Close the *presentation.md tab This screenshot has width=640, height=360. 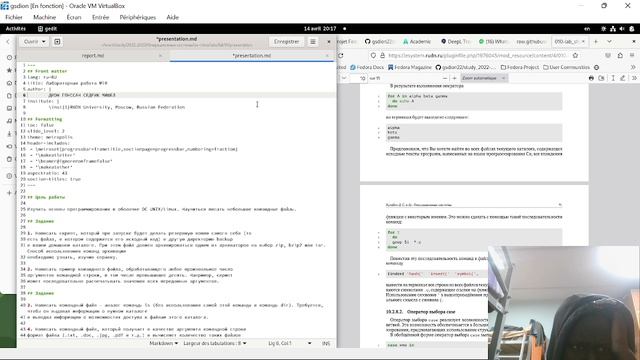pos(327,56)
